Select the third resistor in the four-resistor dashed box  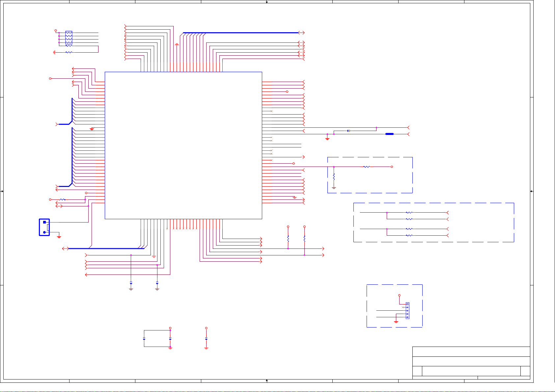(x=409, y=229)
